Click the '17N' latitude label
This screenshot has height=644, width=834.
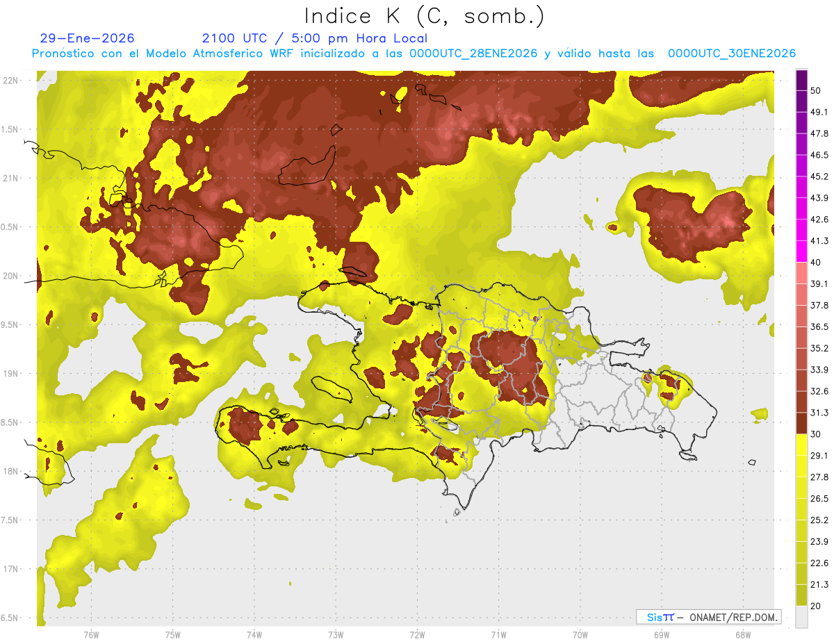[x=12, y=569]
